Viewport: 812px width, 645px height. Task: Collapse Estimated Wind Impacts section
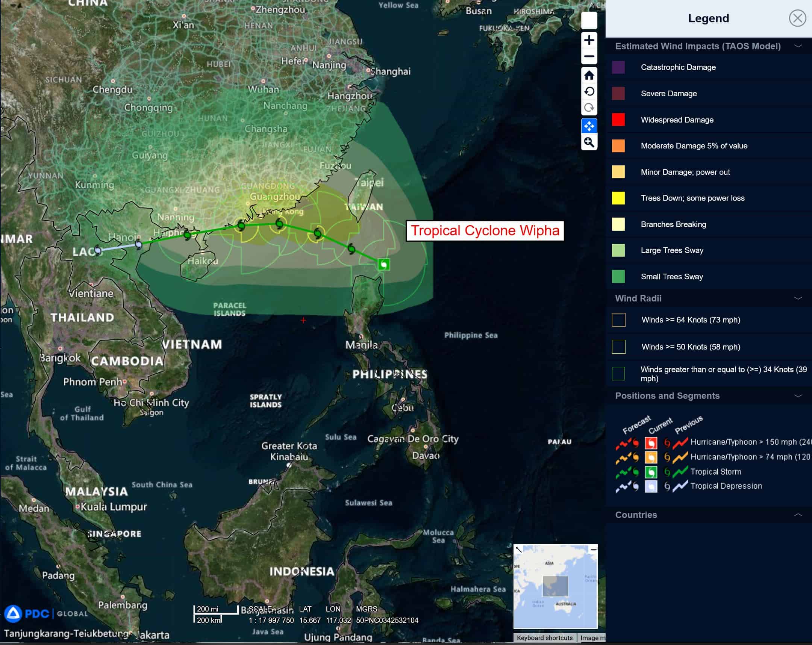(798, 46)
